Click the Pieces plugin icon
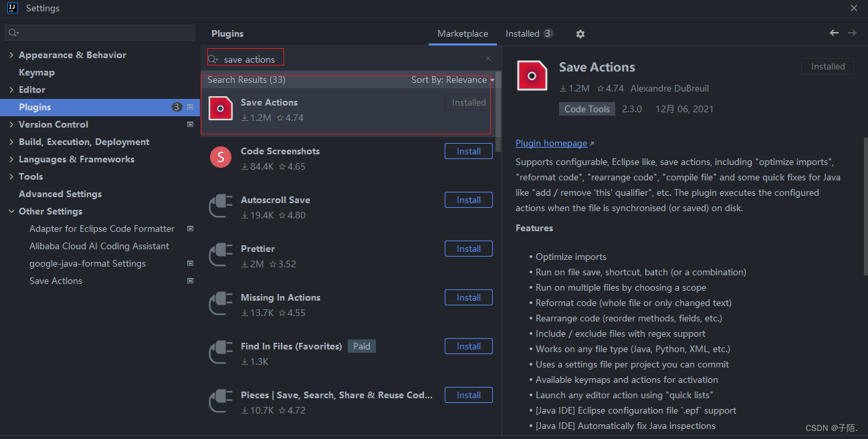This screenshot has height=439, width=868. pos(221,401)
